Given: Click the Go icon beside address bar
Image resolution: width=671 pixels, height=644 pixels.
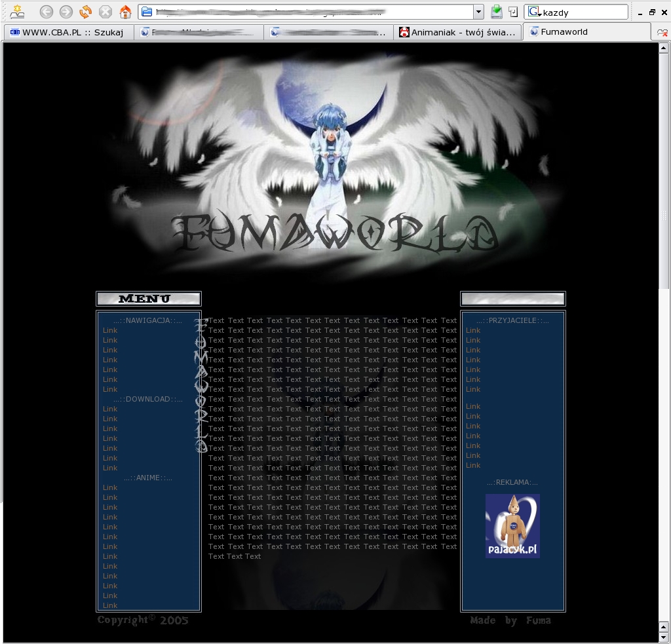Looking at the screenshot, I should pyautogui.click(x=513, y=12).
